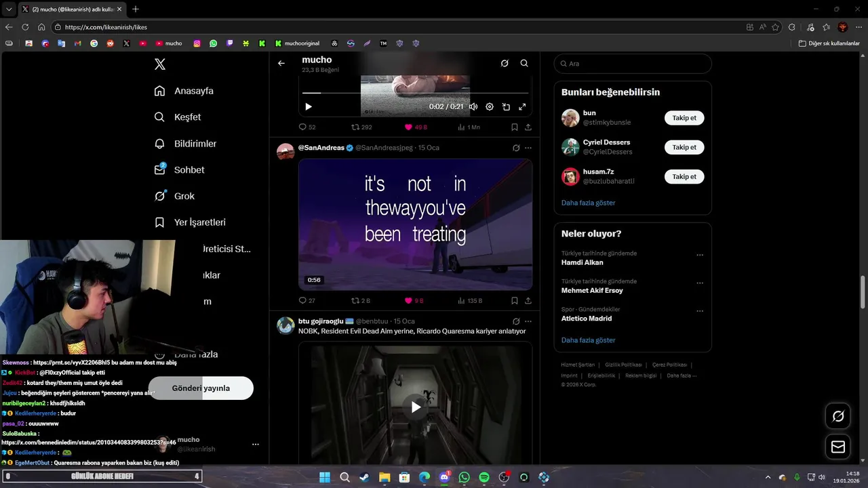Open Sohbet in the sidebar
This screenshot has height=488, width=868.
coord(180,170)
